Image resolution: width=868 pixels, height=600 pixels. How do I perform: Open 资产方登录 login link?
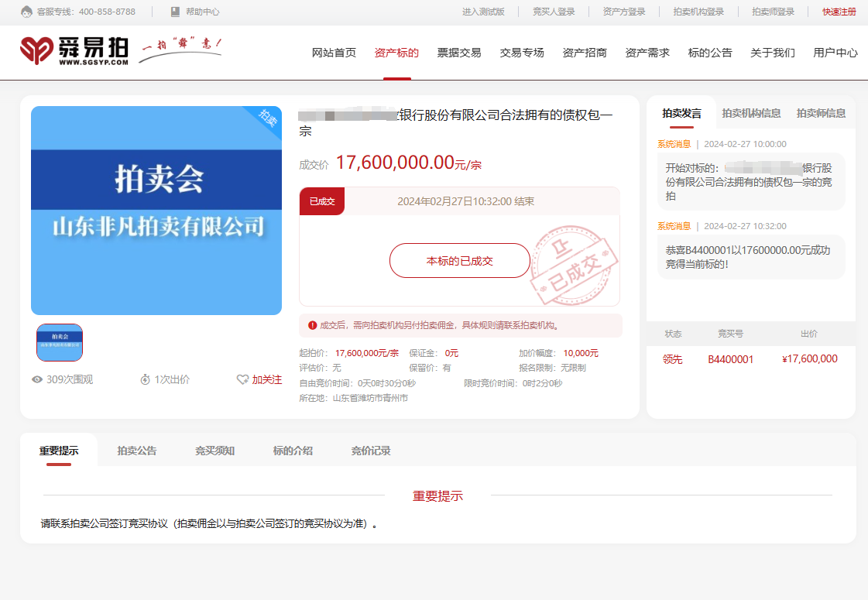(x=624, y=12)
